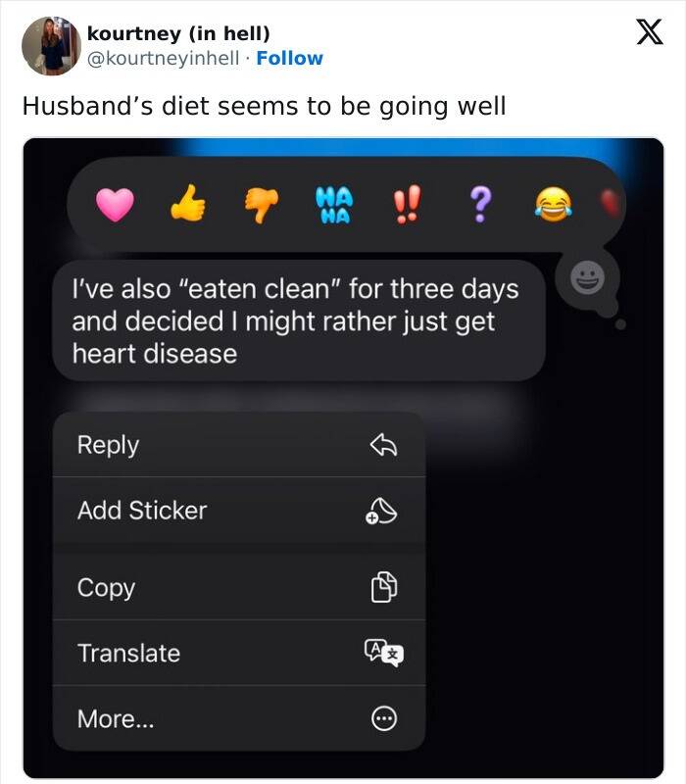Click the reply arrow icon
The image size is (686, 784).
click(x=383, y=445)
